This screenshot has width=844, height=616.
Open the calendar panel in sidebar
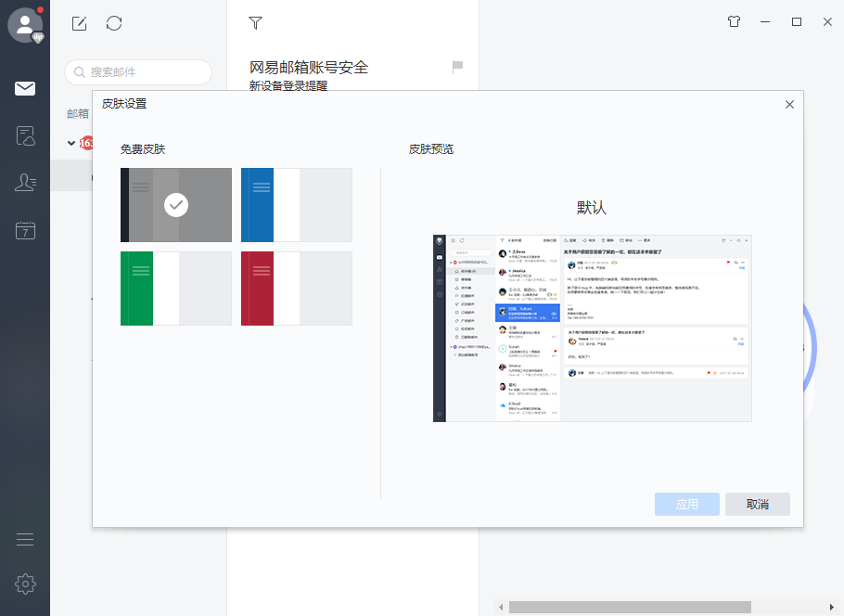pyautogui.click(x=25, y=229)
